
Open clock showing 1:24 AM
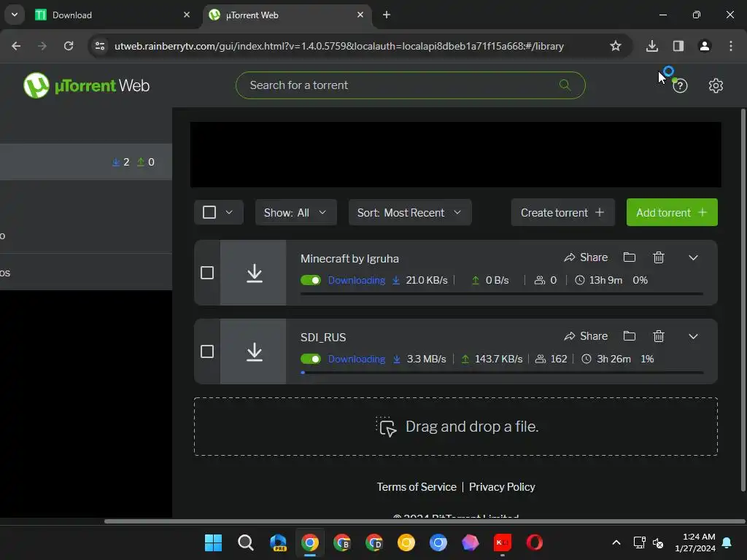click(x=695, y=542)
